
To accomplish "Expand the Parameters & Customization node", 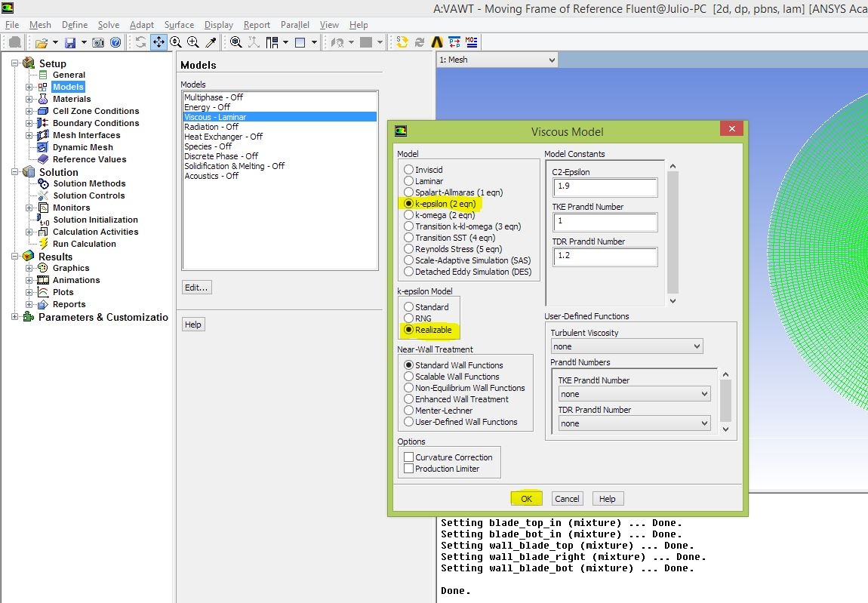I will [x=15, y=317].
